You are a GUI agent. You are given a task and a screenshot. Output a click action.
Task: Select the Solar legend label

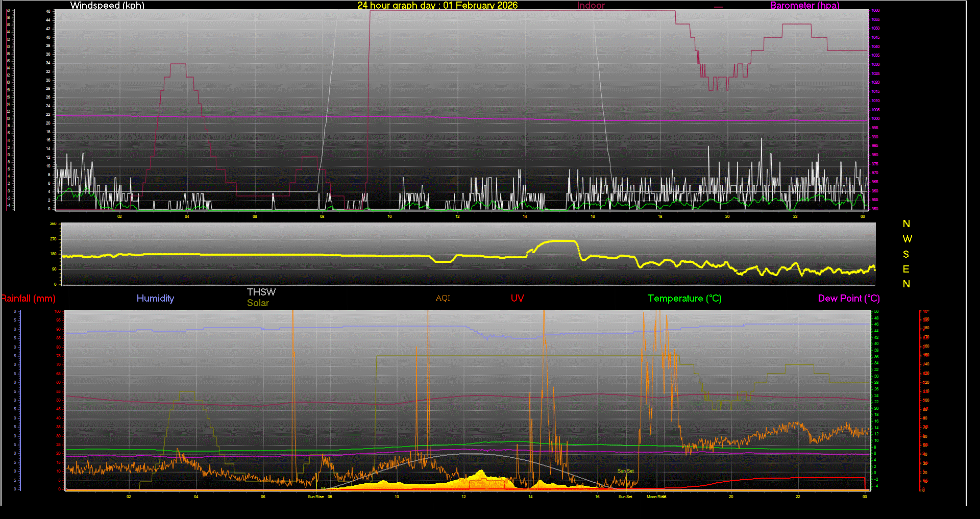pyautogui.click(x=258, y=303)
